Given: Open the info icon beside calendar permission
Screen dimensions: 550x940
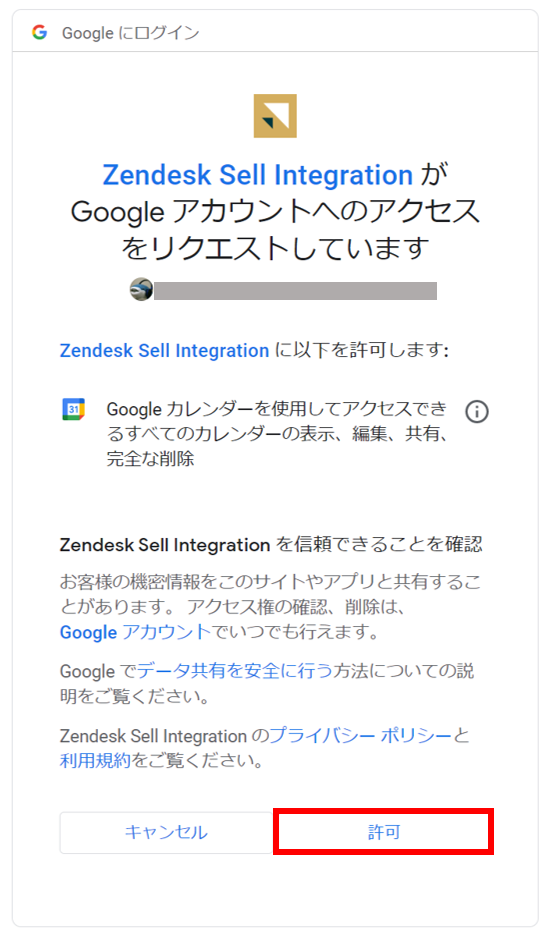Looking at the screenshot, I should coord(477,412).
